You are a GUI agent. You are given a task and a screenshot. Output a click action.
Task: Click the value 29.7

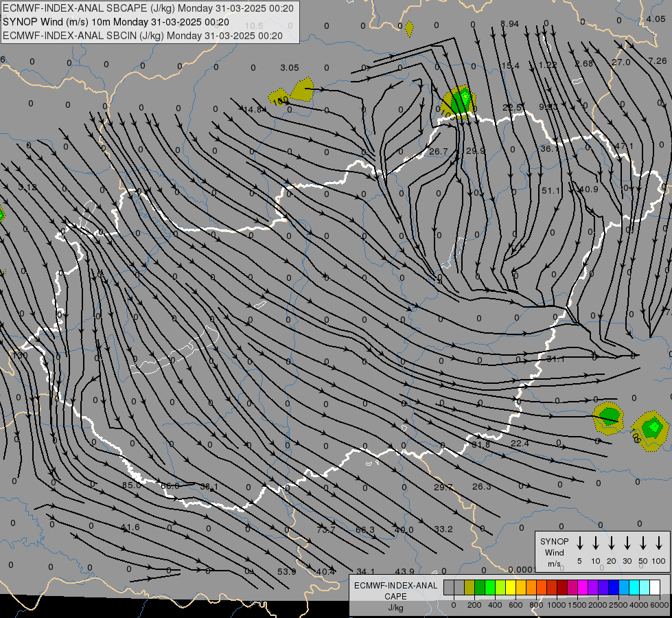pyautogui.click(x=443, y=488)
